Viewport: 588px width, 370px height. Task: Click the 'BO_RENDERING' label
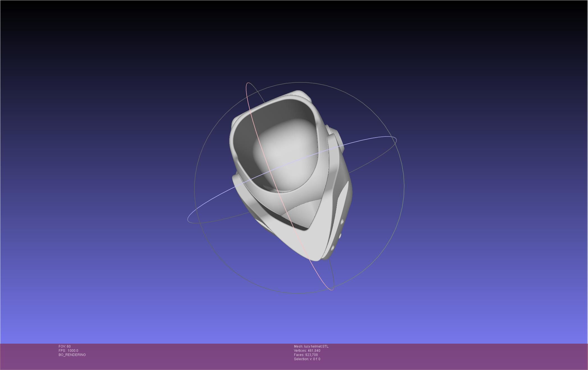[x=72, y=355]
